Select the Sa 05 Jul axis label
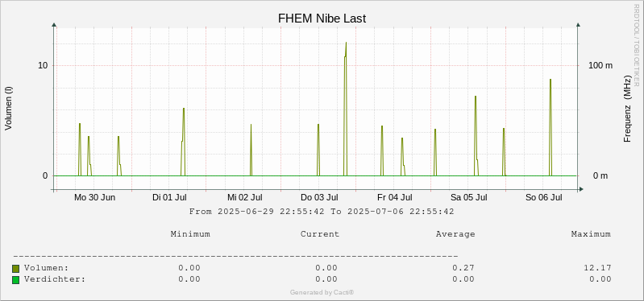Viewport: 644px width, 301px height. pyautogui.click(x=468, y=198)
